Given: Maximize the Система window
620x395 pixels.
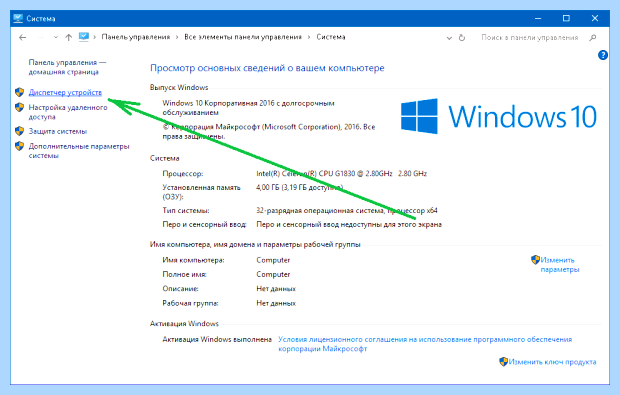Looking at the screenshot, I should click(566, 18).
